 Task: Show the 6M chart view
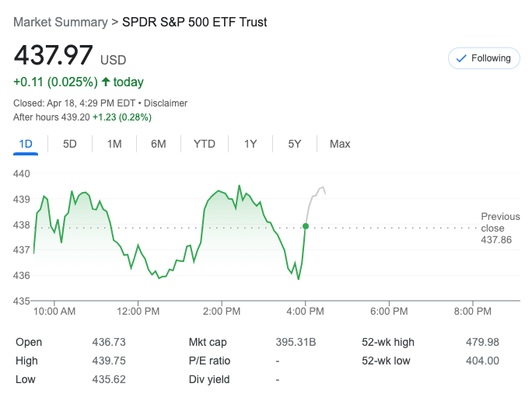[159, 144]
